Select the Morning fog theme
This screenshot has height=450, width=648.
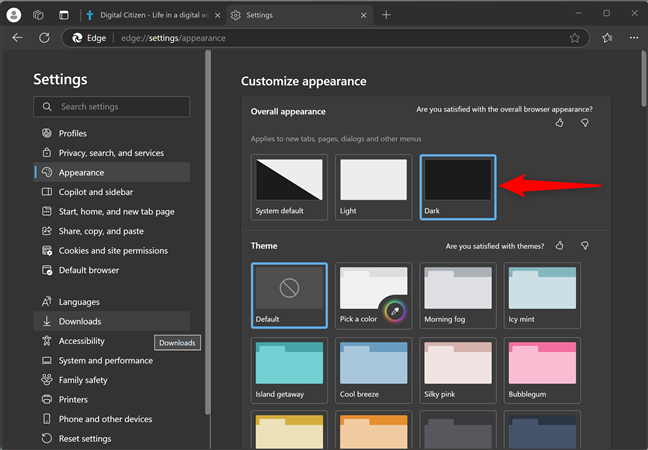pos(458,295)
